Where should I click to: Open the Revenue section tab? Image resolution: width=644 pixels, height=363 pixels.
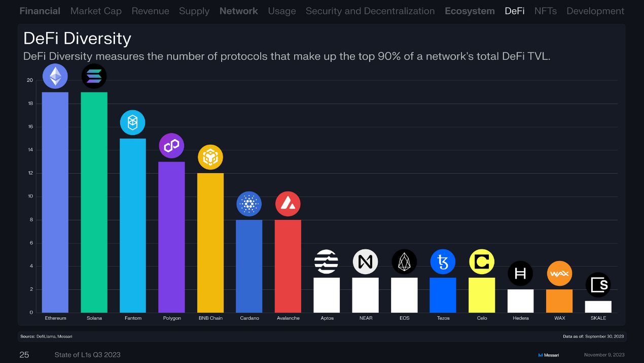coord(150,11)
